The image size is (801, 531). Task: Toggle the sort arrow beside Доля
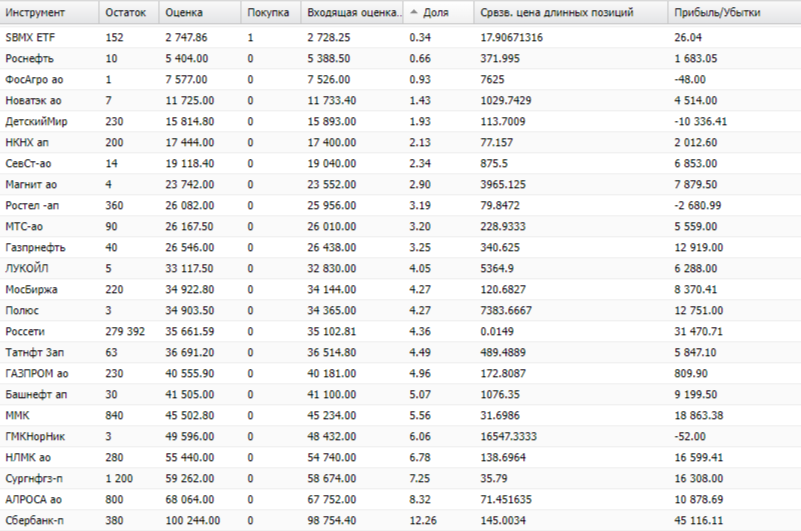[x=414, y=12]
